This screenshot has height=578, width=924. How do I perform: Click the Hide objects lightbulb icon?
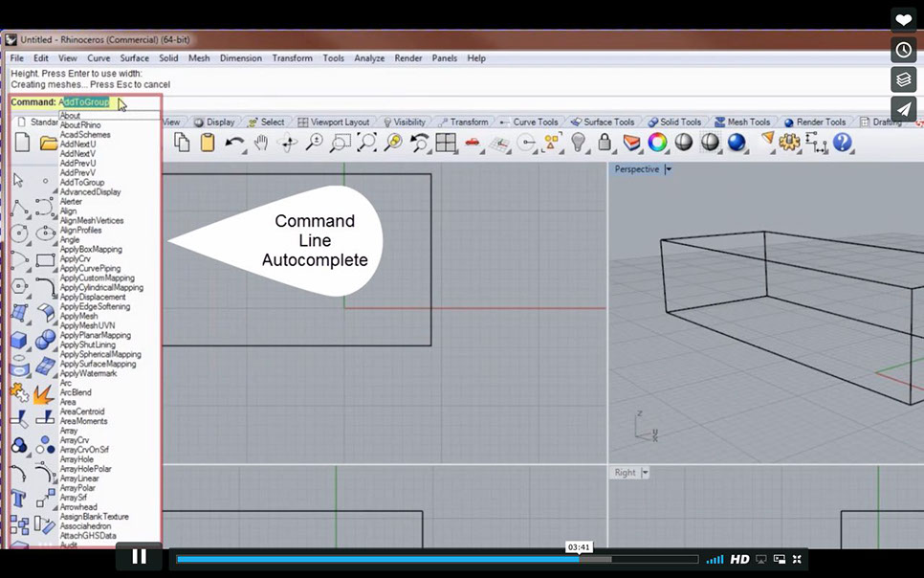pyautogui.click(x=579, y=143)
